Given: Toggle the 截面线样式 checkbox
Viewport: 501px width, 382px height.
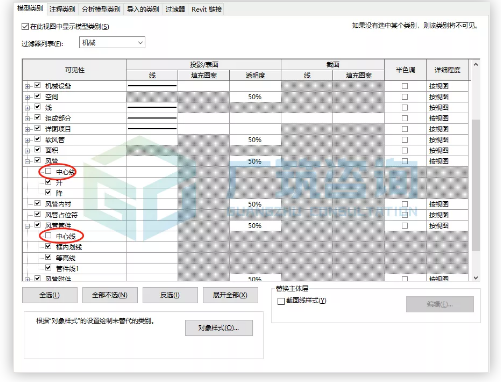Looking at the screenshot, I should (281, 301).
